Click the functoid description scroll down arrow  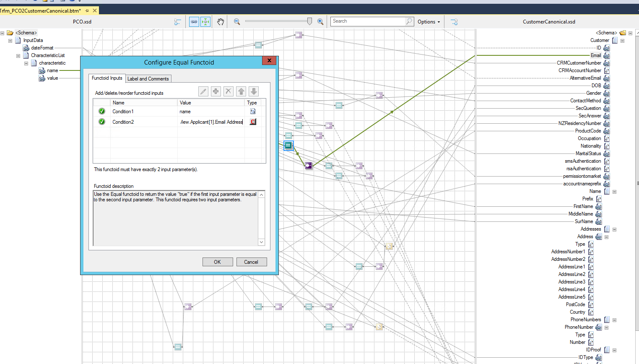point(262,242)
